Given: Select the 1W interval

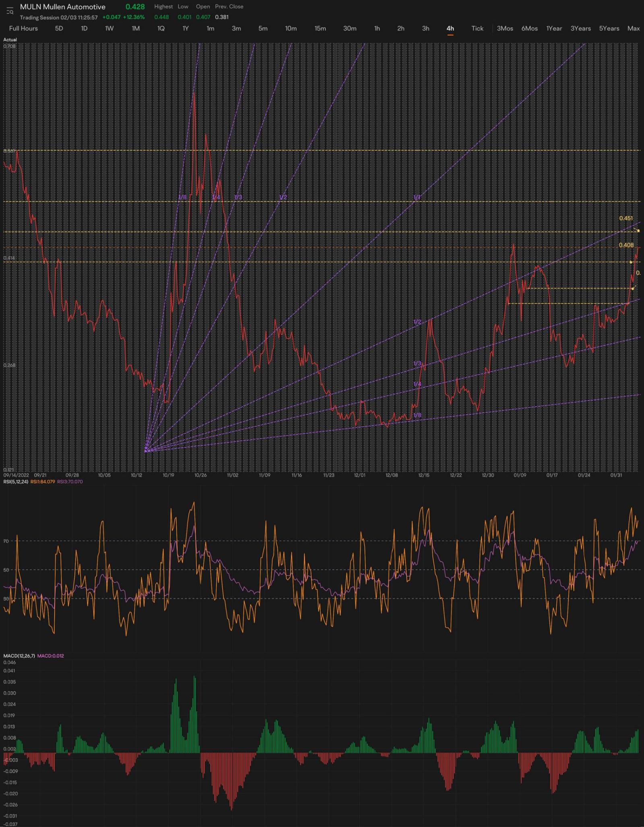Looking at the screenshot, I should click(x=109, y=28).
